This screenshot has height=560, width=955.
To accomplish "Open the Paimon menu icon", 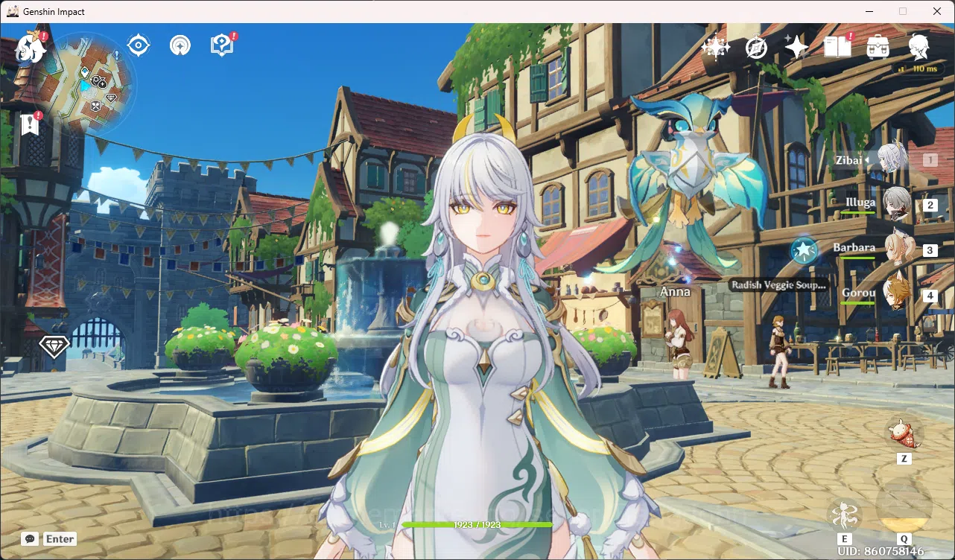I will (x=30, y=47).
